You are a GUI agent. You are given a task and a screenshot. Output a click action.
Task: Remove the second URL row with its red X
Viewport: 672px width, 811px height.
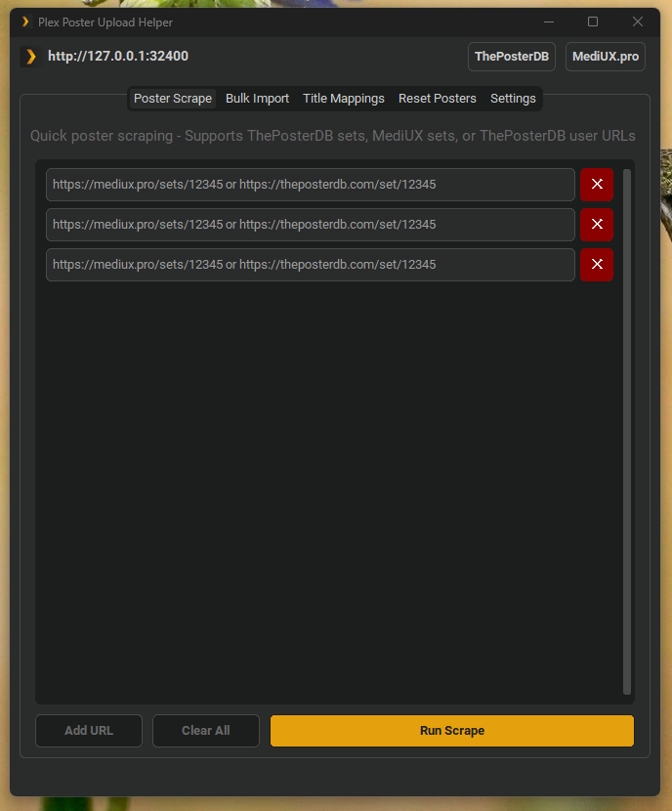click(597, 224)
